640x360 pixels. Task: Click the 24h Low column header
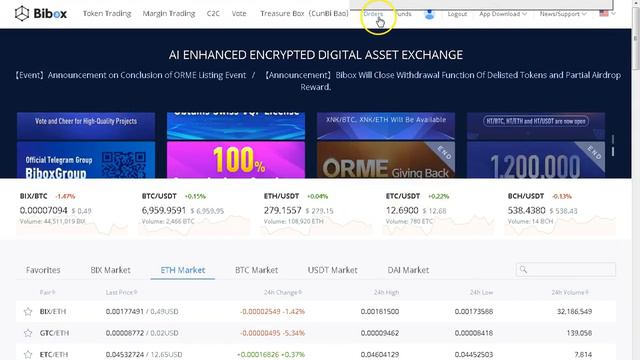click(x=481, y=292)
